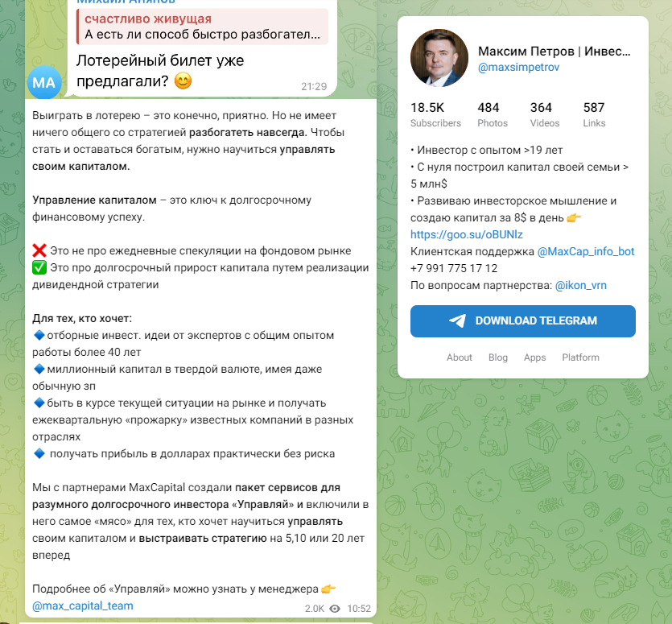
Task: Open the @max_capital_team manager link
Action: pos(83,605)
